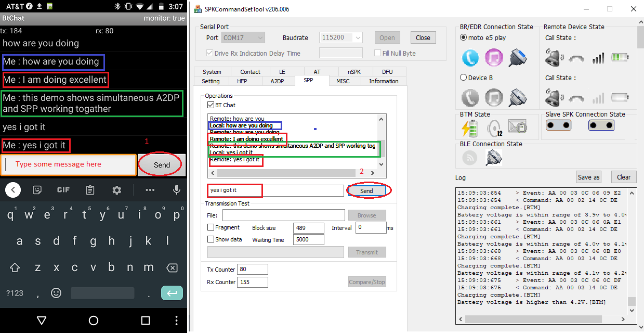
Task: Click the BTM battery charging icon
Action: click(470, 127)
